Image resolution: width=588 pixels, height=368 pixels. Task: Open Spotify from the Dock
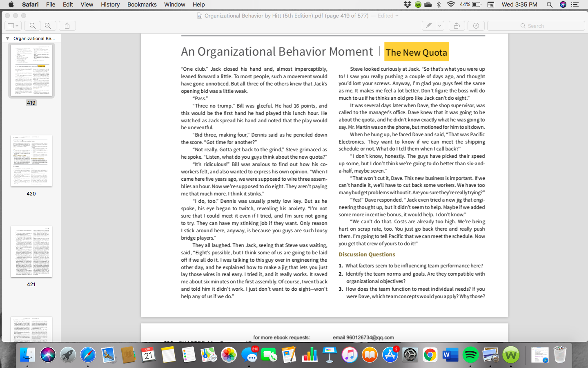470,355
